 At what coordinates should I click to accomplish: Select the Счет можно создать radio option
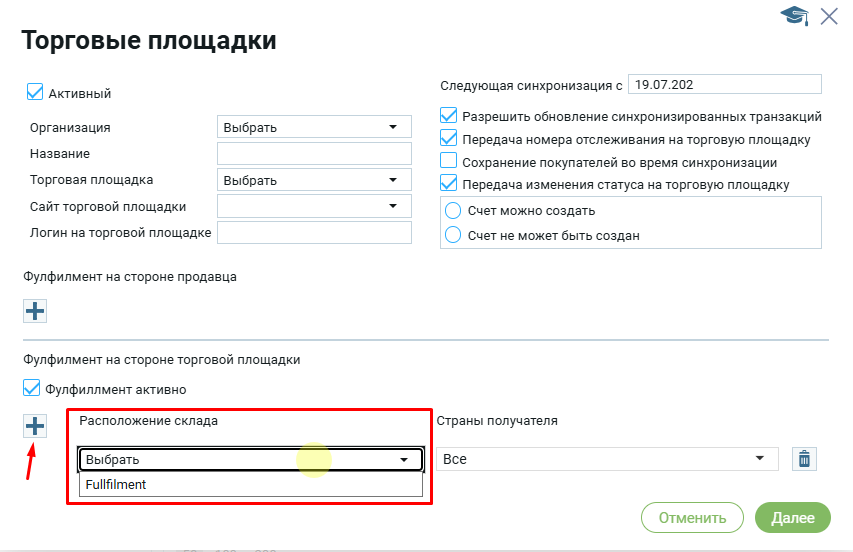tap(453, 211)
